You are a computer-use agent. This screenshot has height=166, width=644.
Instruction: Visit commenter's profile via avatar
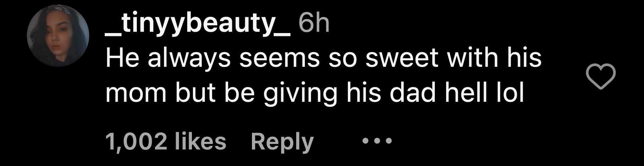[58, 36]
